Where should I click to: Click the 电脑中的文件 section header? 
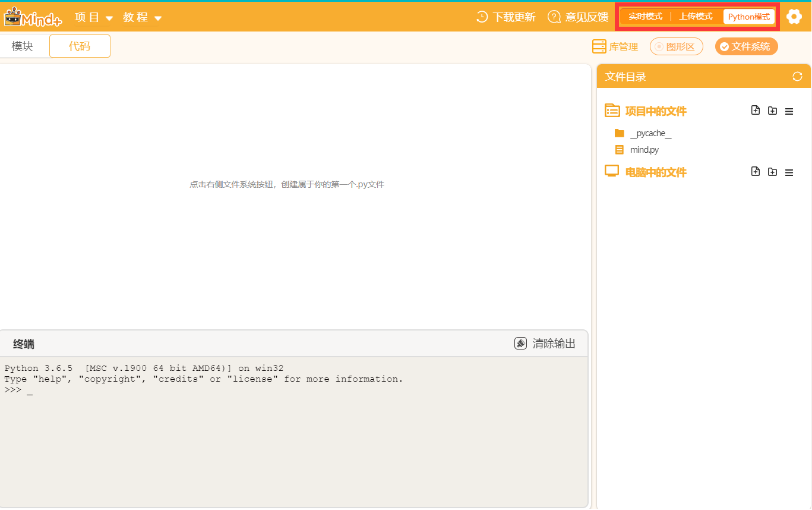click(656, 172)
